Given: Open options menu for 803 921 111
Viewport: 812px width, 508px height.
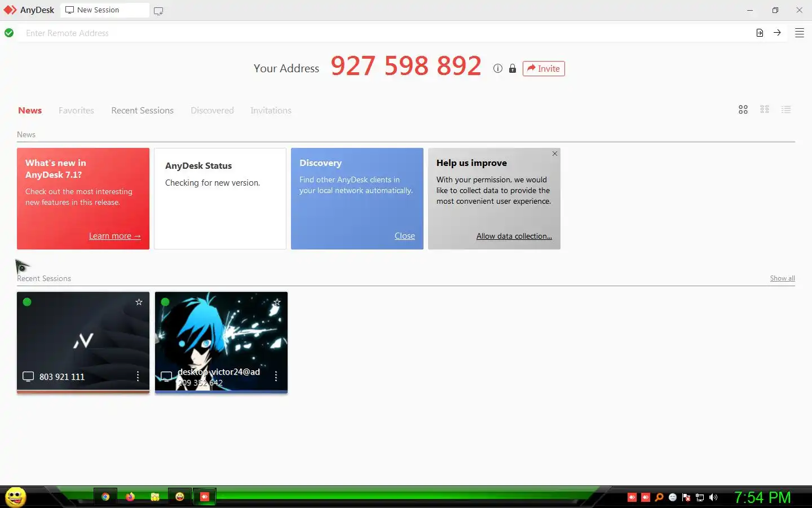Looking at the screenshot, I should point(138,376).
